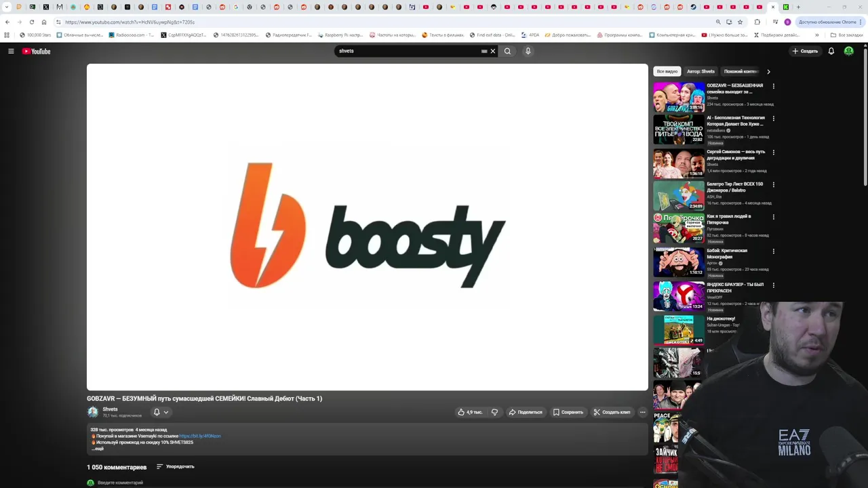Click the Chrome address bar URL
868x488 pixels.
[x=130, y=22]
